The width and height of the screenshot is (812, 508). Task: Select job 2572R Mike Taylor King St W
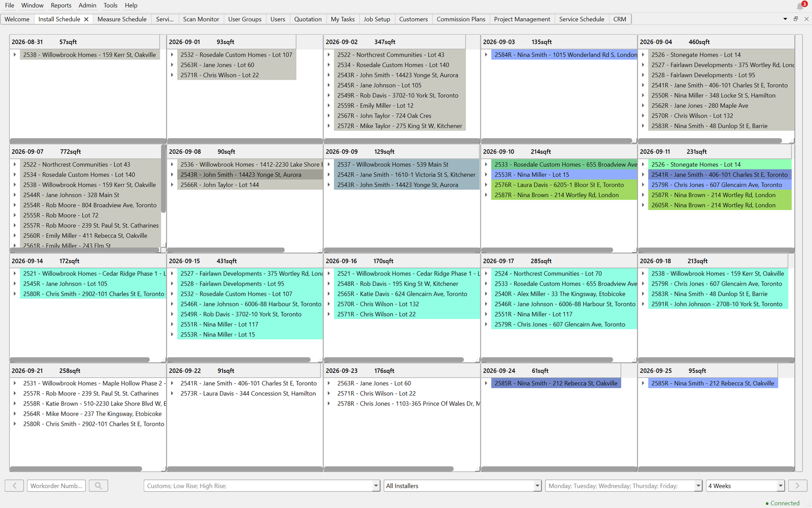[400, 126]
